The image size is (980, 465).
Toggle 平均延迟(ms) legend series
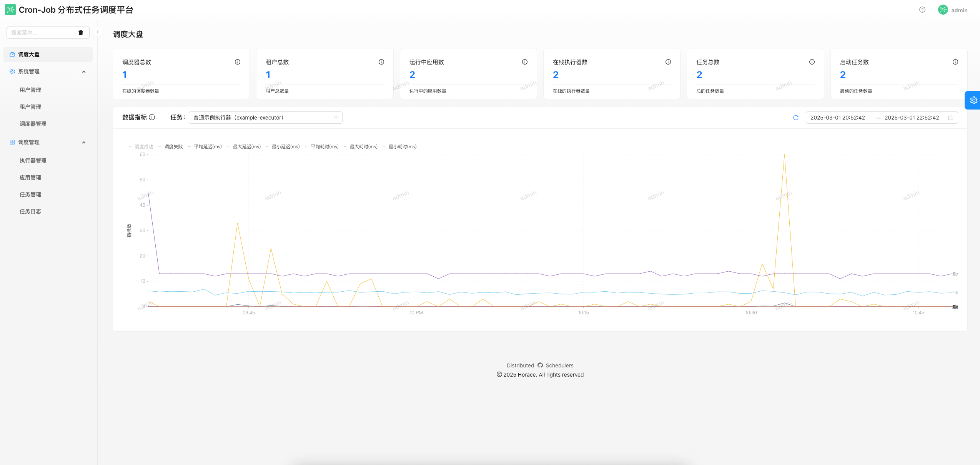pyautogui.click(x=205, y=147)
